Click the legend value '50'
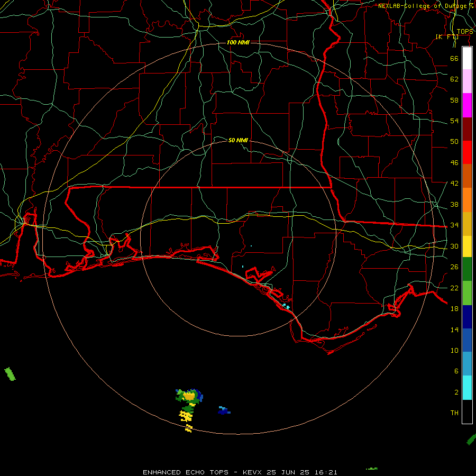This screenshot has width=476, height=476. [454, 141]
